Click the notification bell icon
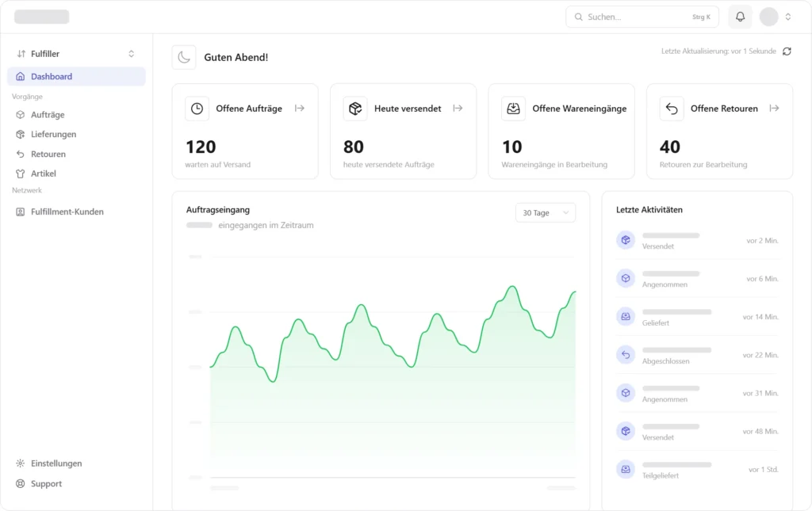Image resolution: width=812 pixels, height=511 pixels. 740,17
